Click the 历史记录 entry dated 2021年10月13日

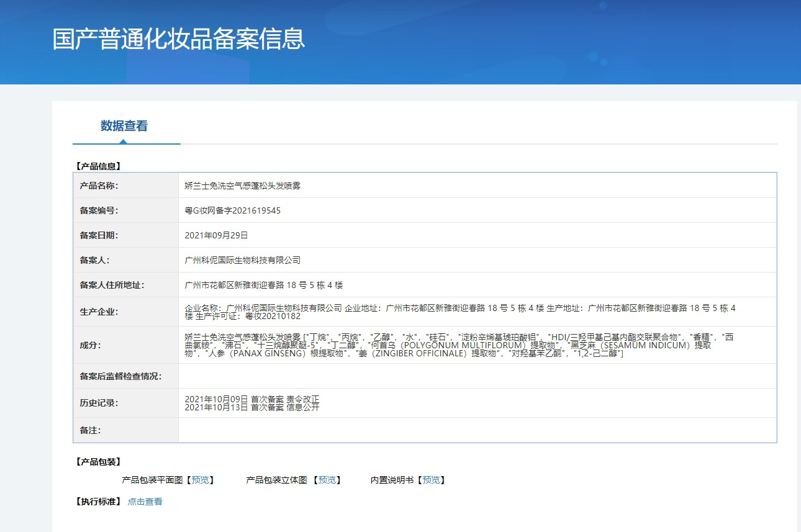252,407
